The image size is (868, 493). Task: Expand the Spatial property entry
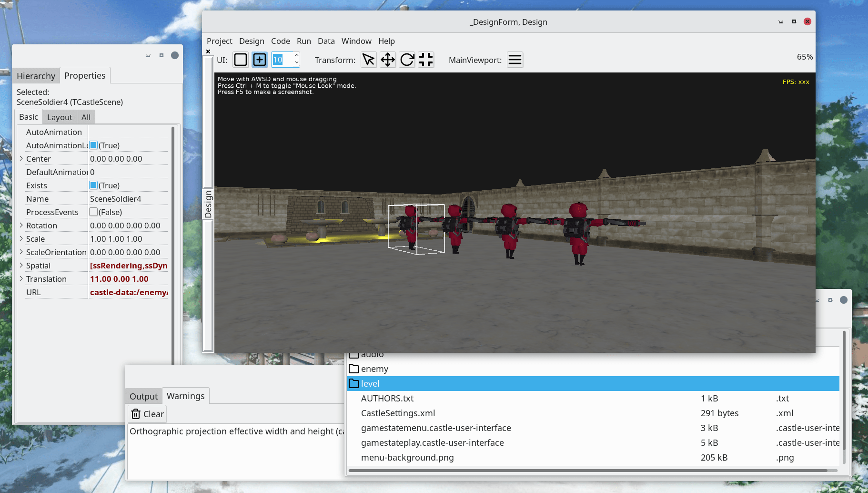tap(21, 265)
